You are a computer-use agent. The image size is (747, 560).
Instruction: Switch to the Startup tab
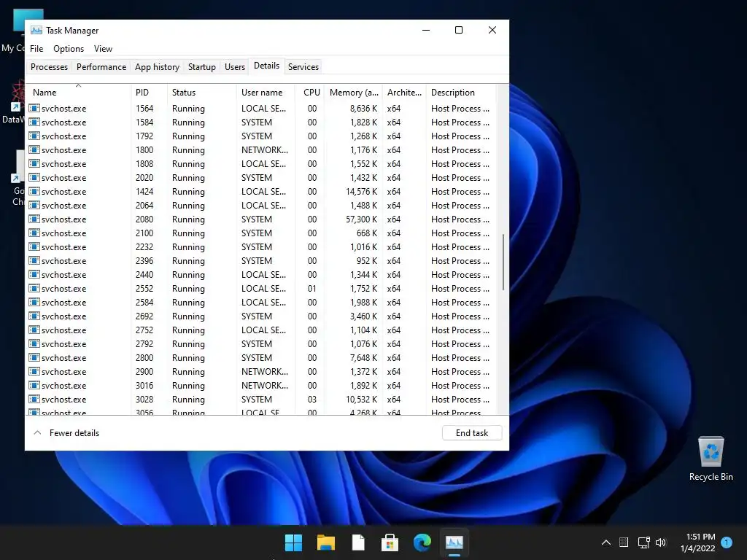[202, 66]
